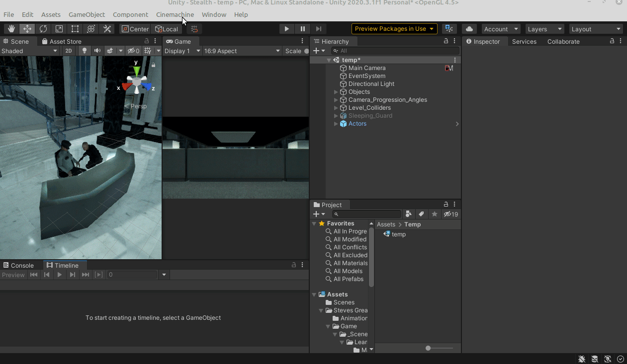Toggle Center pivot mode button
Screen dimensions: 627x364
(x=135, y=29)
